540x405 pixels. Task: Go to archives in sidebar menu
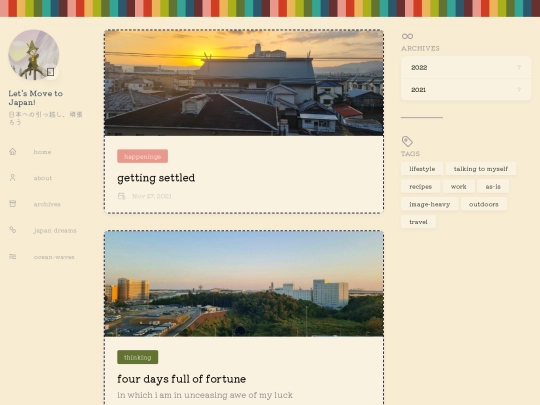tap(47, 204)
